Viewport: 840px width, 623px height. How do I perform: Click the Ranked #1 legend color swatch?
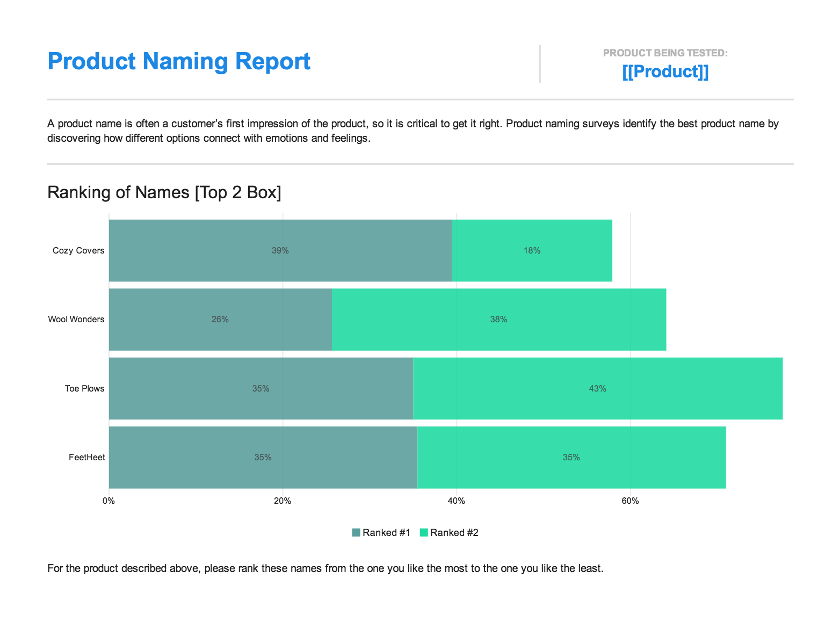[356, 533]
